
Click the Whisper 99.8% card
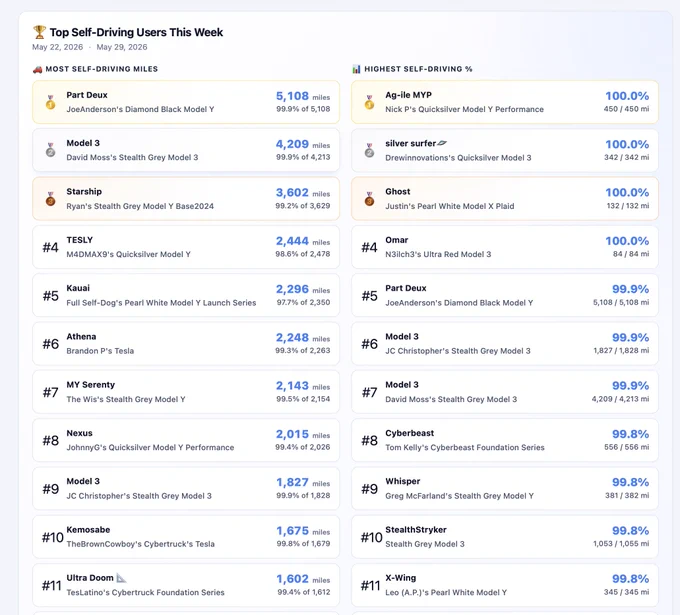pyautogui.click(x=505, y=488)
